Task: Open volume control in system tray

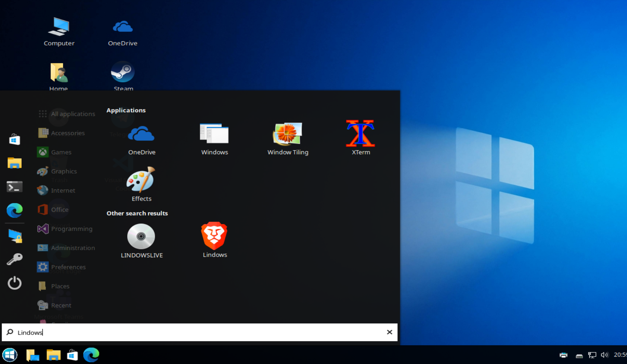Action: [x=604, y=355]
